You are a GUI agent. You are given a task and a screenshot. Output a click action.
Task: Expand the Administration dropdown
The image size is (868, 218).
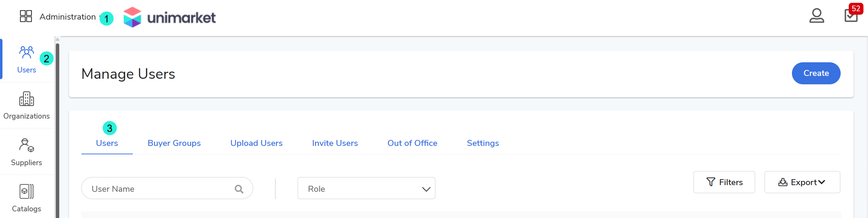point(68,17)
